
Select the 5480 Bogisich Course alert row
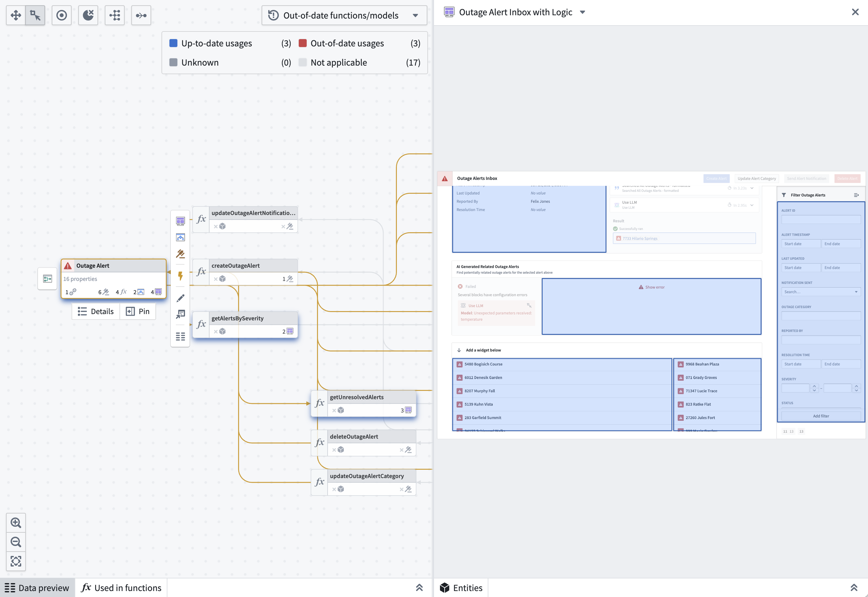[562, 364]
